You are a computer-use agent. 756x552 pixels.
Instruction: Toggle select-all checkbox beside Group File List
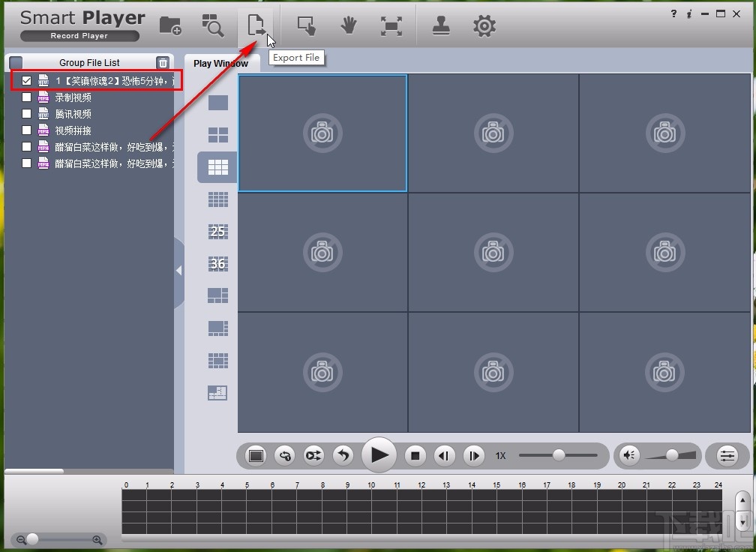click(x=16, y=63)
